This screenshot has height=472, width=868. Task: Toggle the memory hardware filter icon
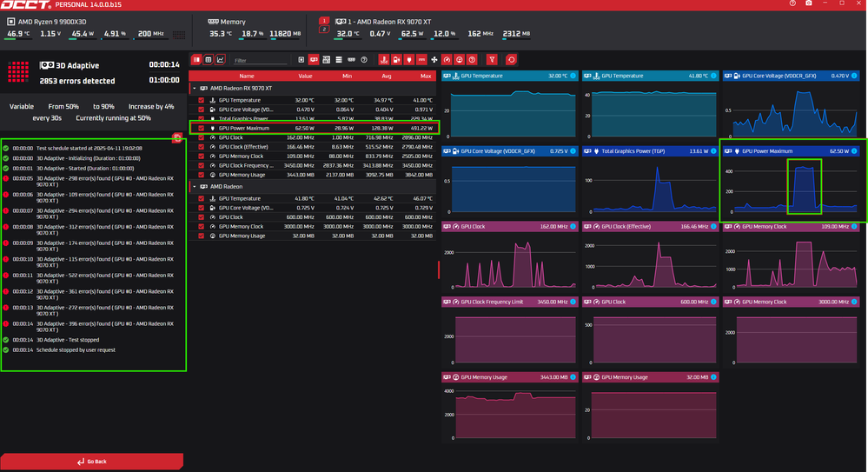tap(352, 60)
